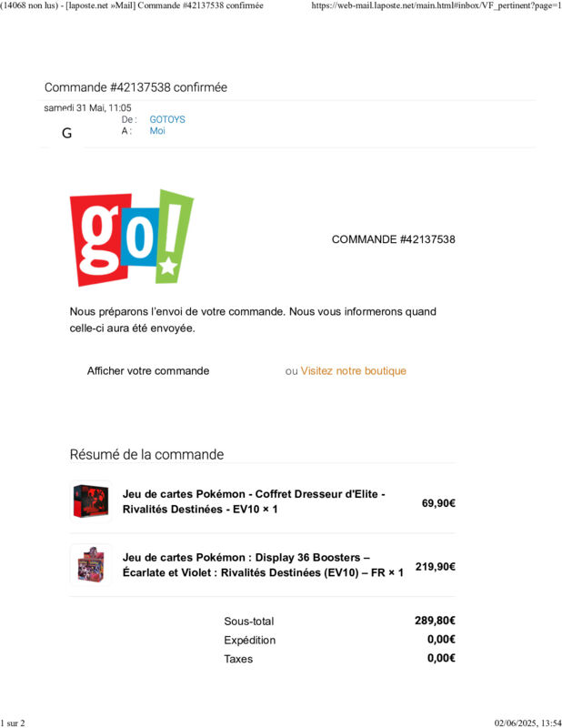The image size is (562, 728).
Task: Click the Résumé de la commande heading
Action: pyautogui.click(x=146, y=454)
